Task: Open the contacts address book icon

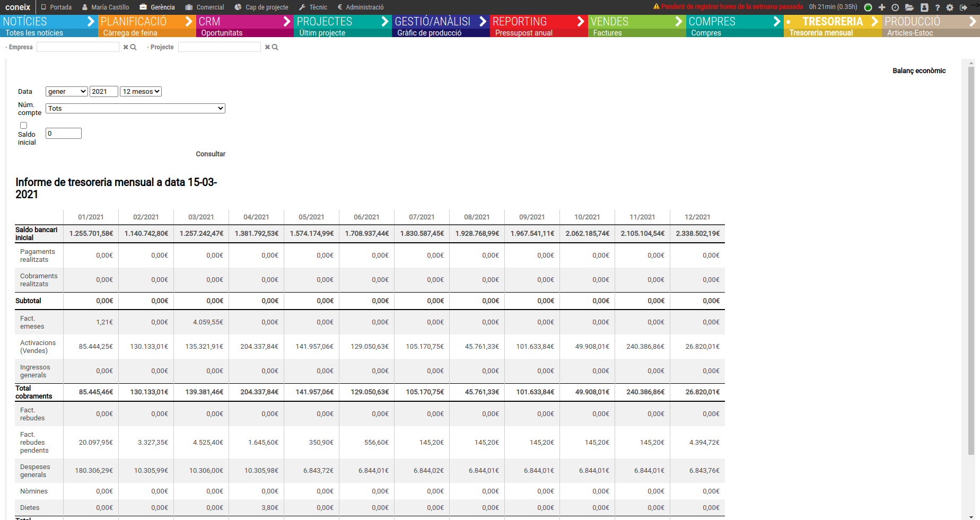Action: point(924,7)
